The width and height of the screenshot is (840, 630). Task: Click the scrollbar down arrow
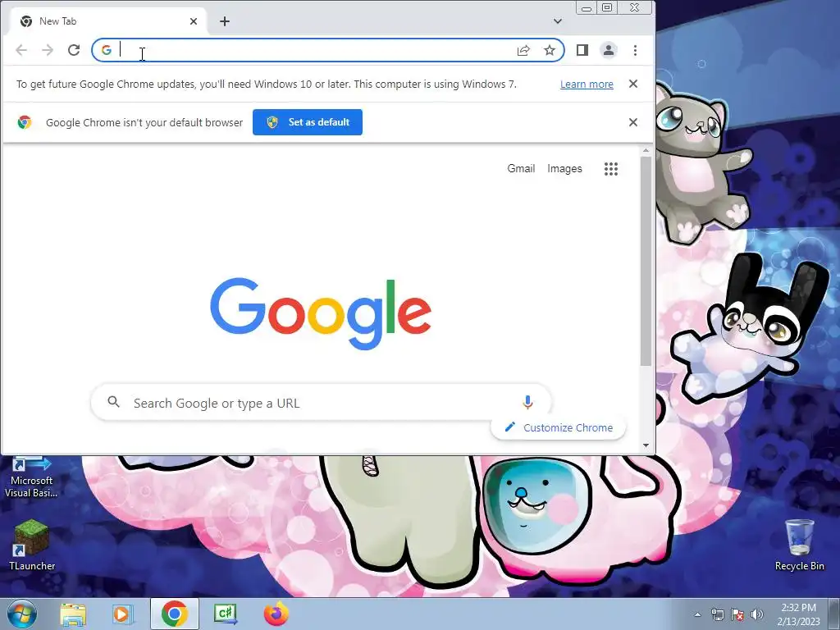click(x=646, y=445)
